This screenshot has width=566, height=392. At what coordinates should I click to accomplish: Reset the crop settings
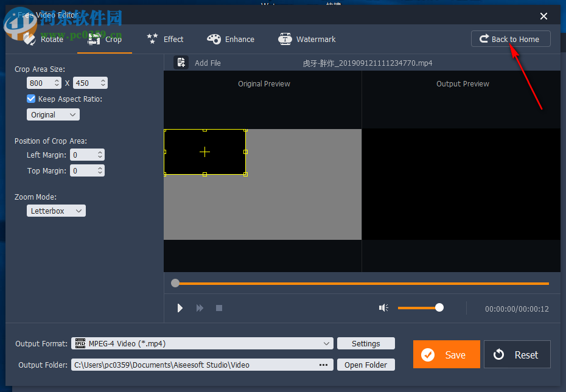(517, 354)
